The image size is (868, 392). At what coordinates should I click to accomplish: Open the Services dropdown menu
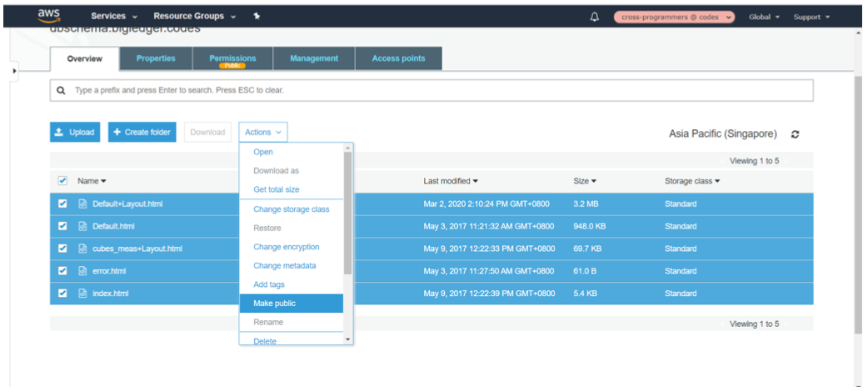(x=113, y=16)
